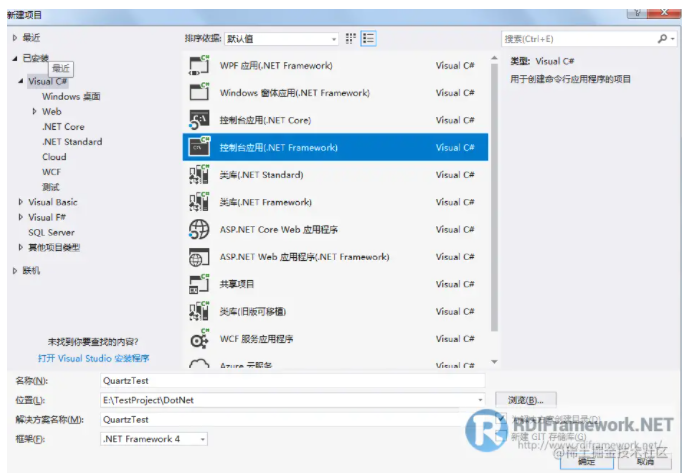Click the scrollbar down arrow
Screen dimensions: 688x476
[494, 362]
